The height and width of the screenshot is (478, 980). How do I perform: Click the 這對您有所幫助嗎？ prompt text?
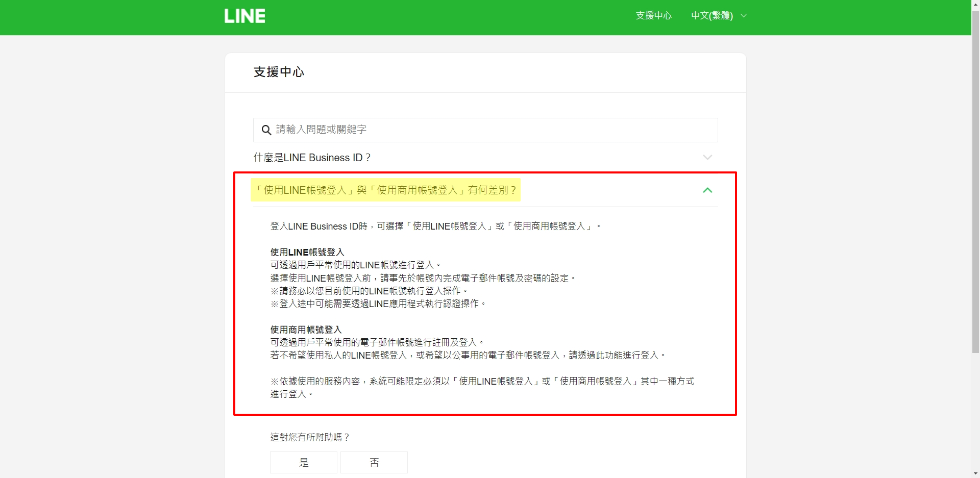[x=309, y=437]
